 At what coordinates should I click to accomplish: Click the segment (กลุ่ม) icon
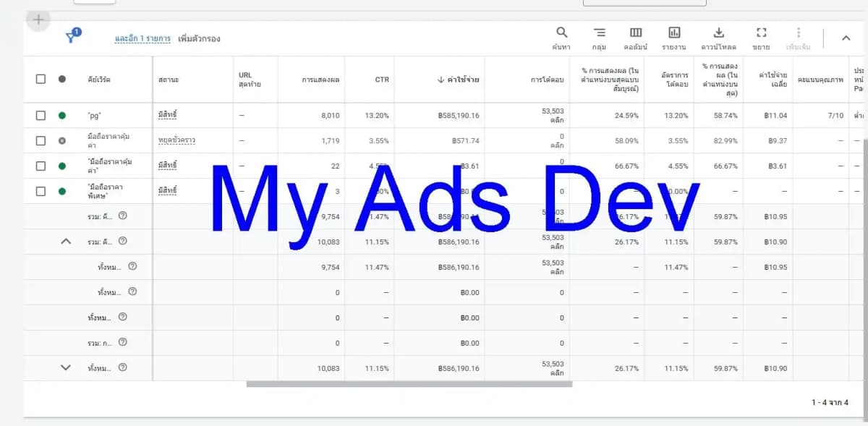599,33
